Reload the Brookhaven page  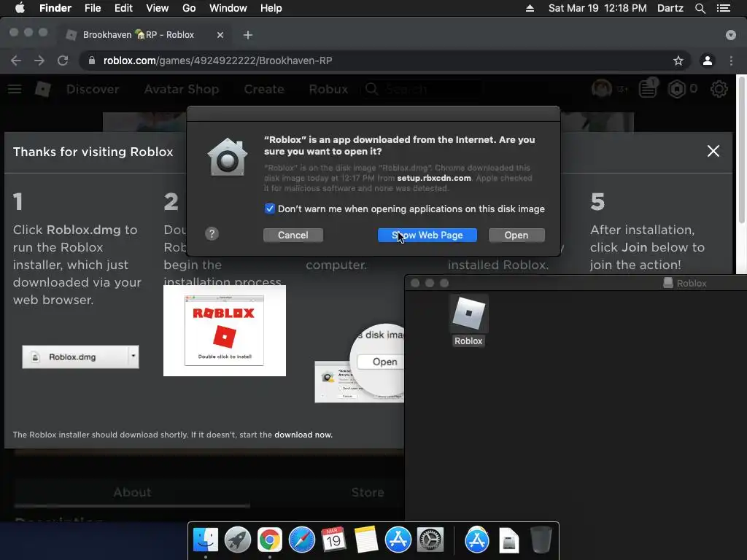pos(63,61)
